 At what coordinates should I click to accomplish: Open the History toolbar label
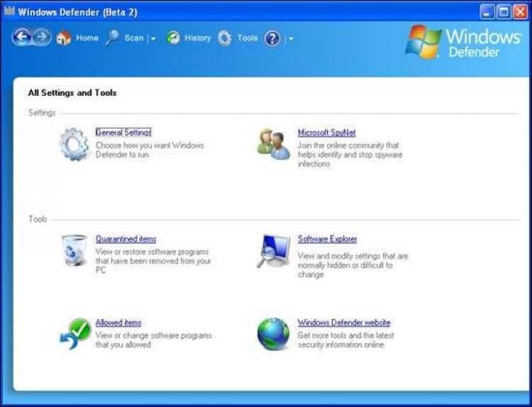coord(197,38)
